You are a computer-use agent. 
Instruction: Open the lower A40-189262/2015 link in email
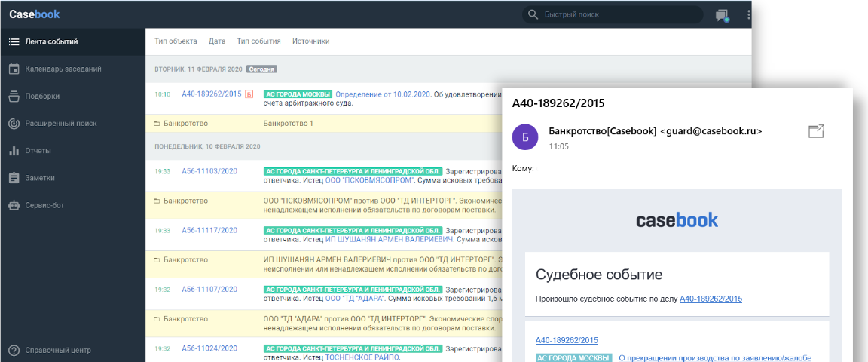[x=567, y=340]
